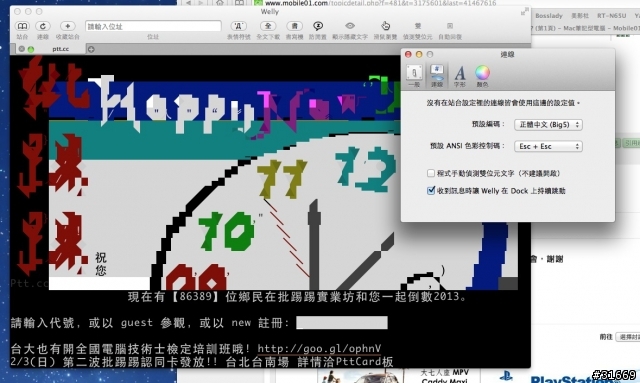Click the login ID input box after 註冊
The image size is (640, 383).
tap(342, 323)
